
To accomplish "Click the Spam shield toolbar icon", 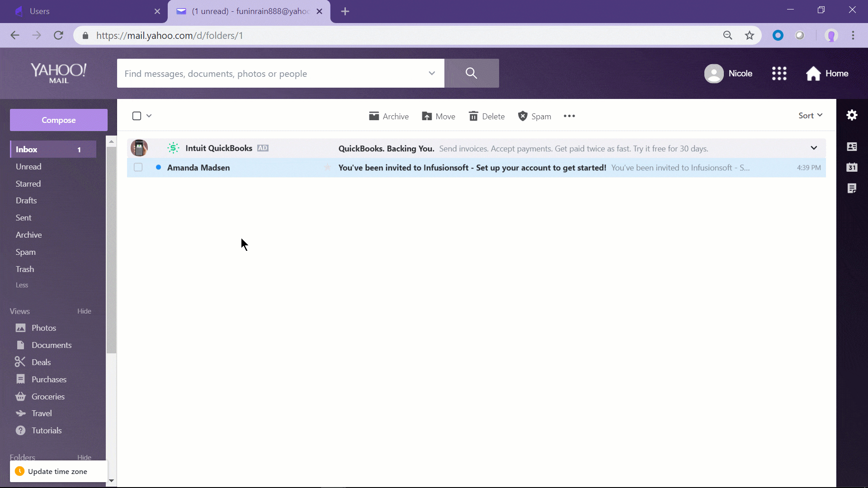I will click(523, 116).
